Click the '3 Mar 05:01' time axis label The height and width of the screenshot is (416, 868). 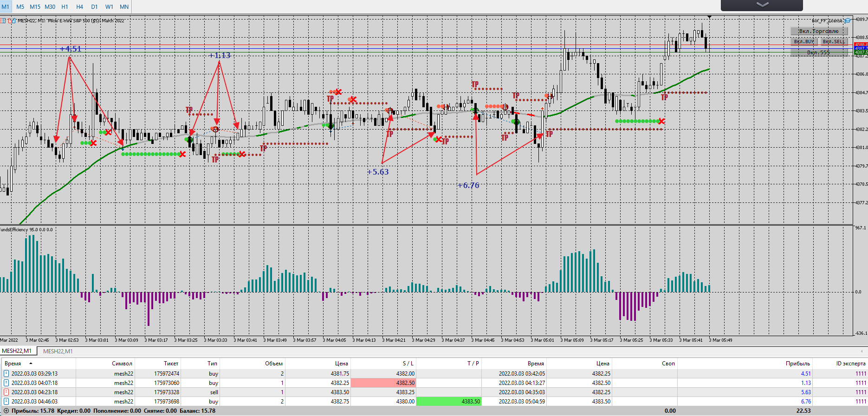point(542,340)
